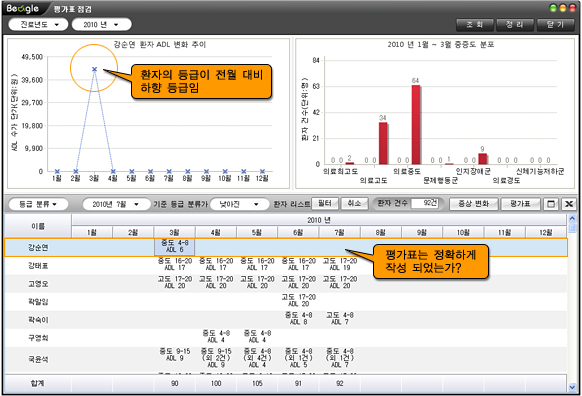Open the 진료년도 dropdown
The image size is (582, 396).
click(38, 24)
